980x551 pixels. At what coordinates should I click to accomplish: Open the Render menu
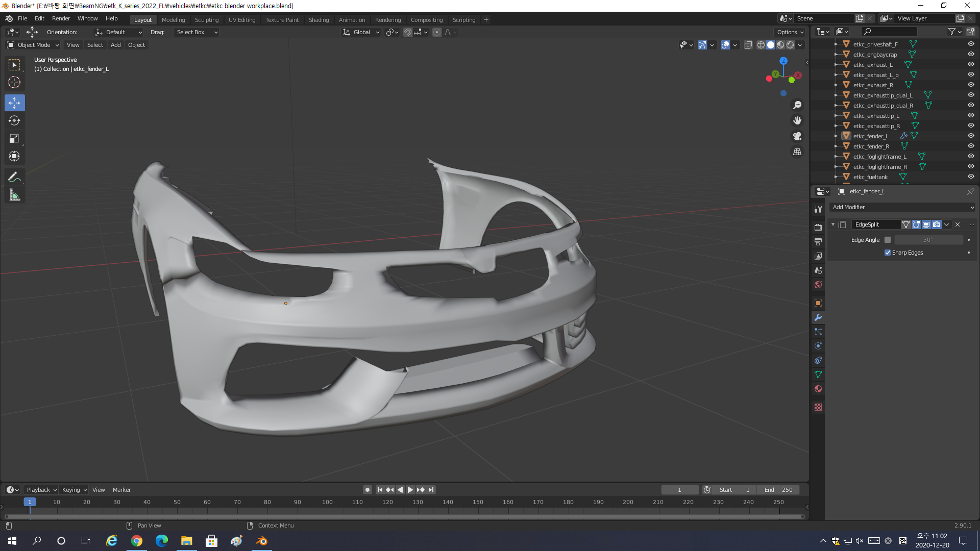coord(61,18)
